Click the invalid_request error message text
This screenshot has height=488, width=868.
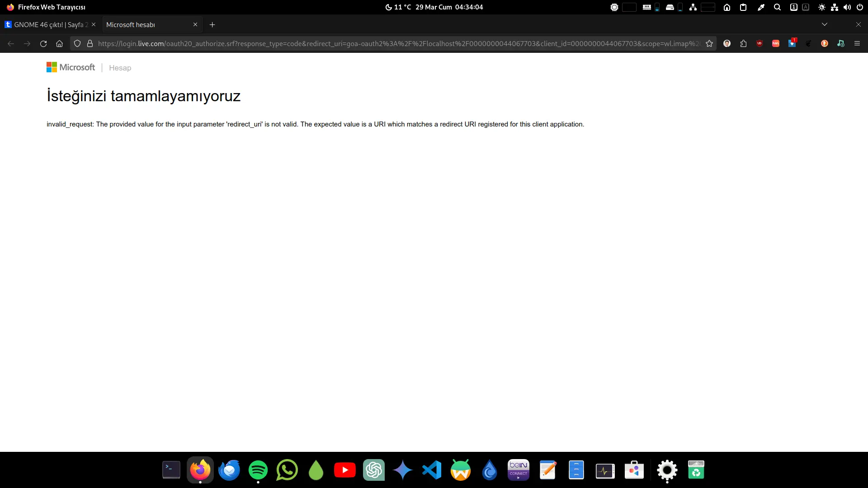click(x=315, y=124)
